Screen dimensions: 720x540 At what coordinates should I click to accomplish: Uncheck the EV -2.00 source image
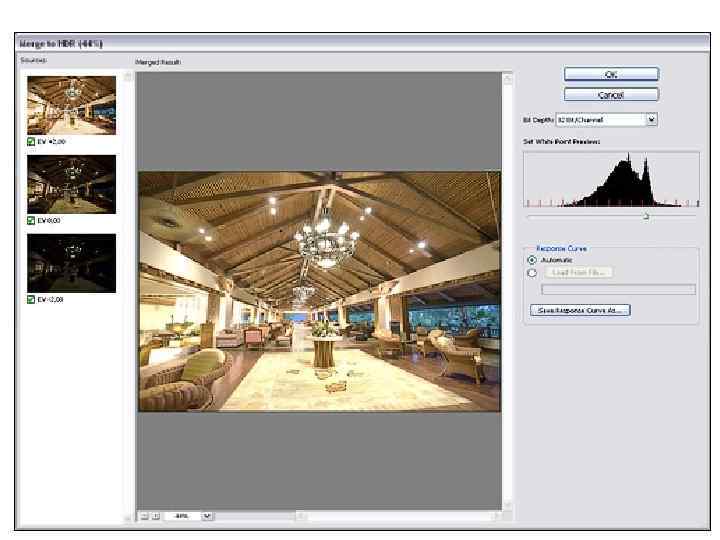click(31, 299)
